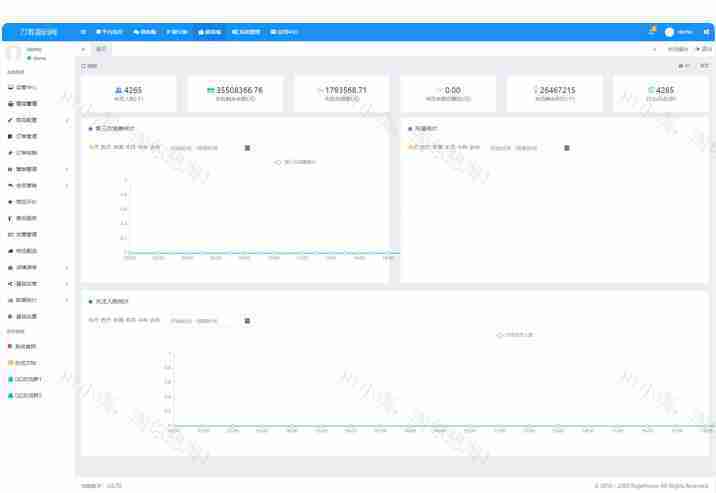This screenshot has width=716, height=493.
Task: Click the users icon beside the first 4265 stat
Action: [x=119, y=90]
